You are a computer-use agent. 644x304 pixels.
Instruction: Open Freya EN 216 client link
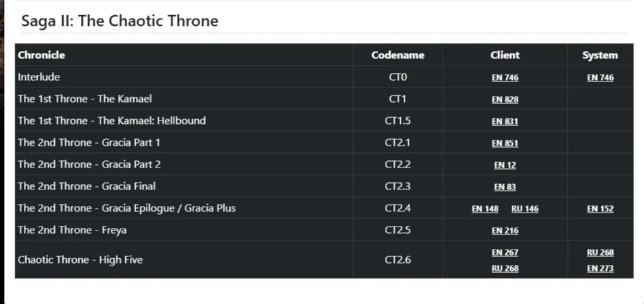[x=505, y=230]
